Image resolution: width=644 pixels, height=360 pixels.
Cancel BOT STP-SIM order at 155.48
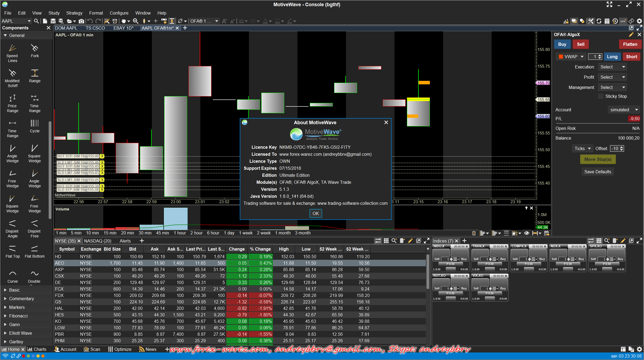click(x=102, y=156)
